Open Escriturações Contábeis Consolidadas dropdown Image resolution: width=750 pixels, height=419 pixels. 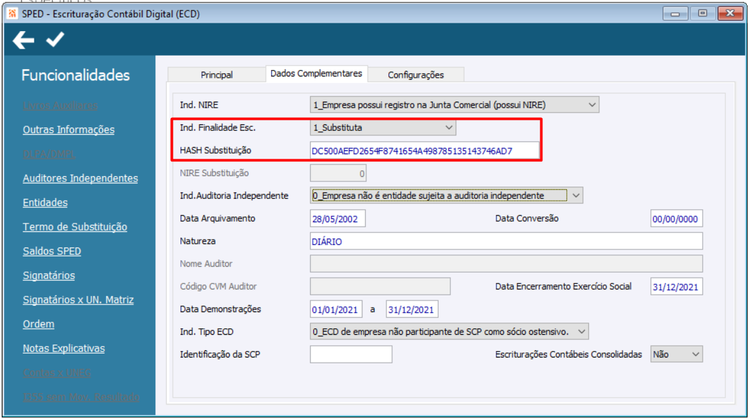point(676,354)
